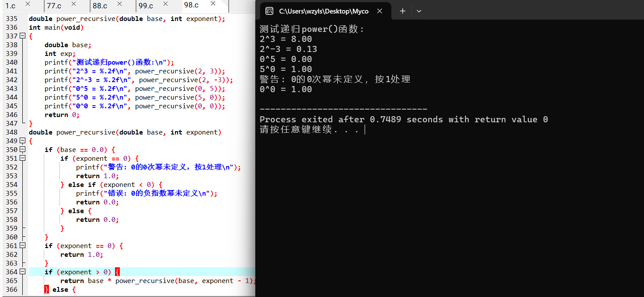Click line number 356 in the gutter

[12, 202]
